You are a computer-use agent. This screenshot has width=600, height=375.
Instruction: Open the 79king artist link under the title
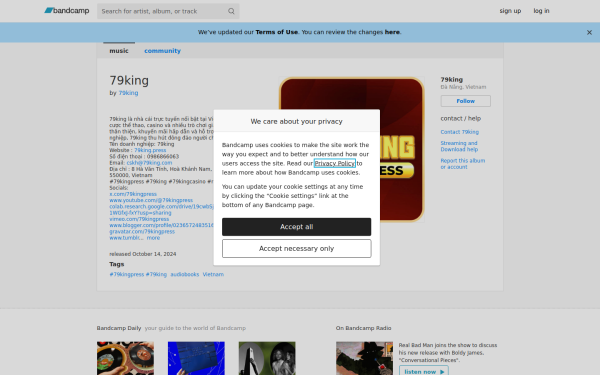pos(128,93)
